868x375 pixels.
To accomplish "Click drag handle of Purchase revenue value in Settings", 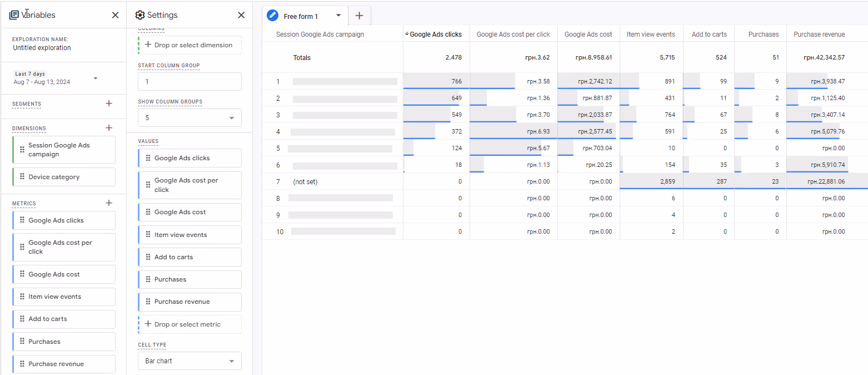I will [148, 302].
